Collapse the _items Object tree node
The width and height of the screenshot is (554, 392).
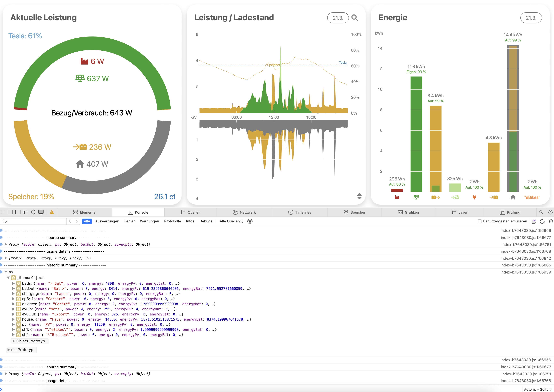point(8,278)
